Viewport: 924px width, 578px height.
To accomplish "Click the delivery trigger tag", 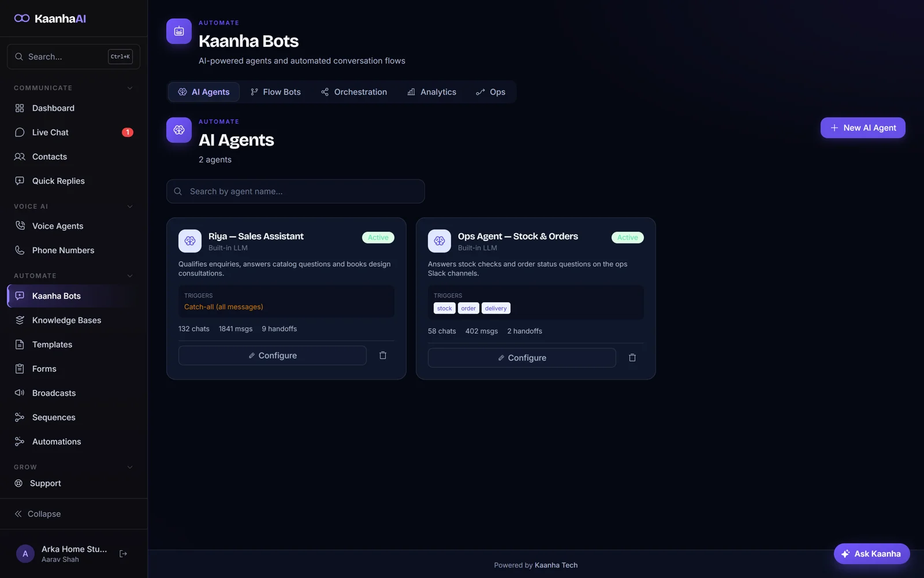I will (496, 308).
